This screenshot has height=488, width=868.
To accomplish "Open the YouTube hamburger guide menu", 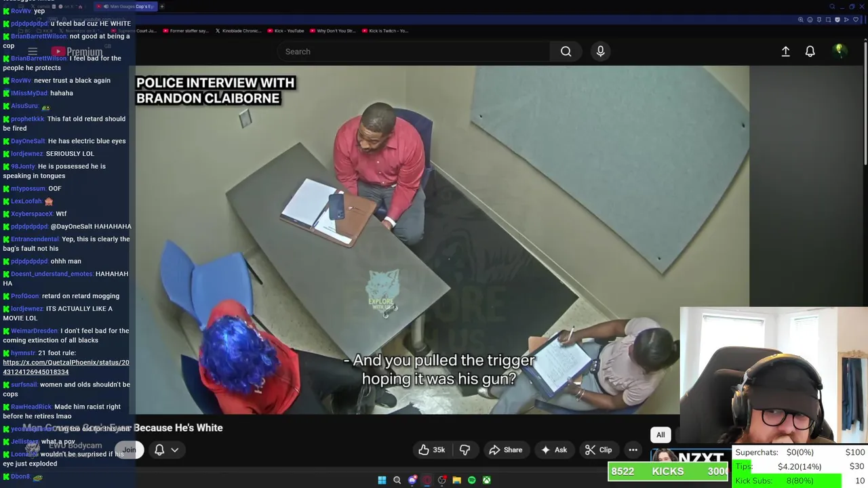I will [x=32, y=52].
